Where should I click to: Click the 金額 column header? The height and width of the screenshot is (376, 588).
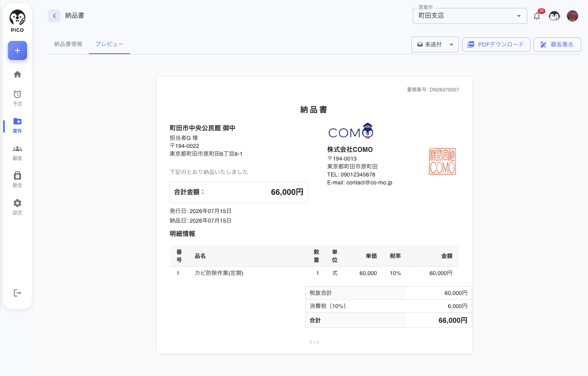447,256
